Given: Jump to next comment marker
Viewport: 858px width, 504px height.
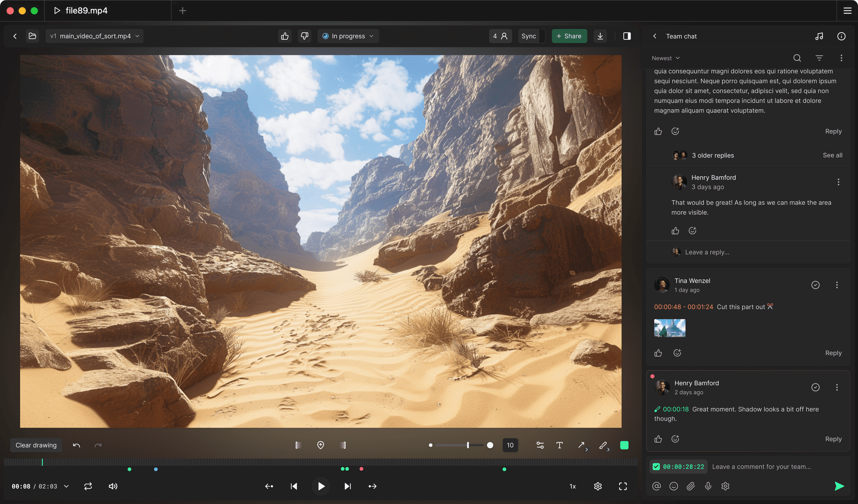Looking at the screenshot, I should click(x=372, y=486).
